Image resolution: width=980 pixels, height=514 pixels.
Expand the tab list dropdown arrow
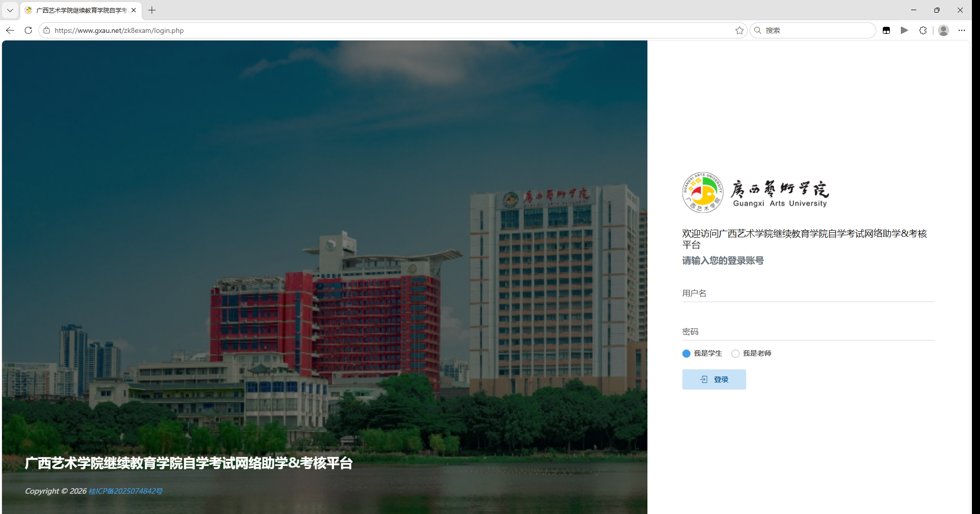10,10
